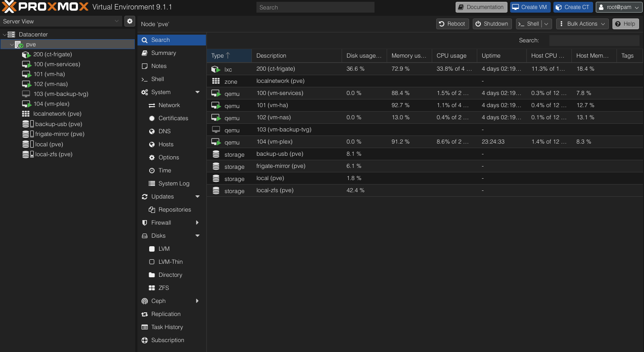The width and height of the screenshot is (644, 352).
Task: Click the Proxmox logo
Action: coord(45,7)
